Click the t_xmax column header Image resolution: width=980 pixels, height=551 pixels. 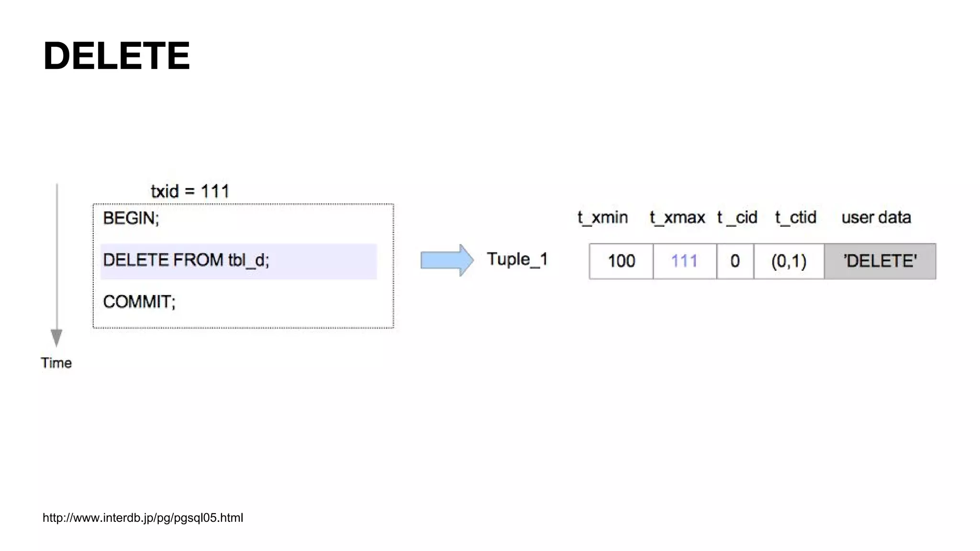pos(677,218)
